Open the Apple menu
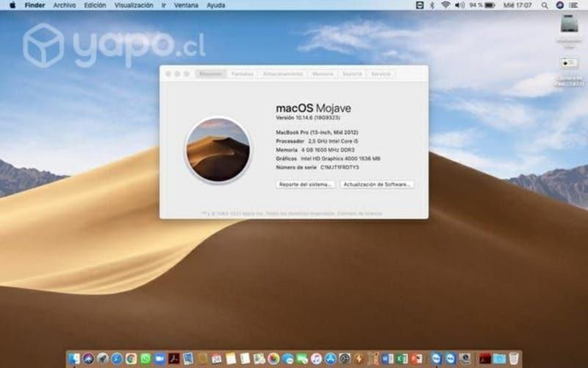 [x=12, y=5]
